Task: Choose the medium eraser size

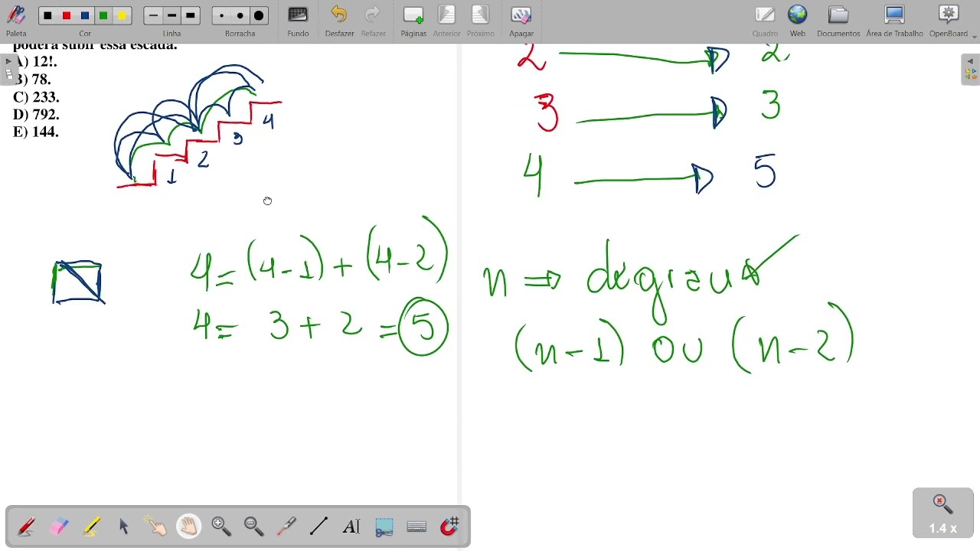Action: point(240,15)
